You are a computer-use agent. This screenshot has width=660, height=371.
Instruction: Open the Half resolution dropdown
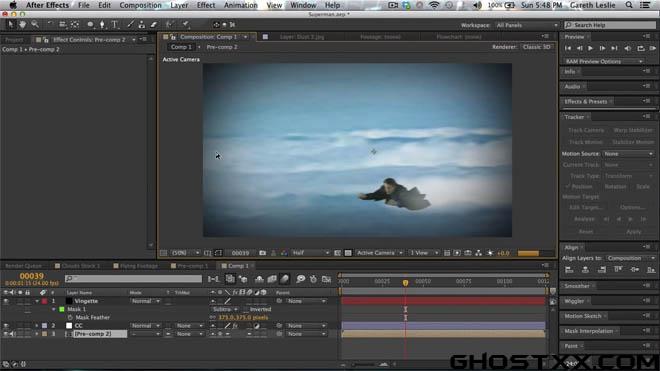310,253
